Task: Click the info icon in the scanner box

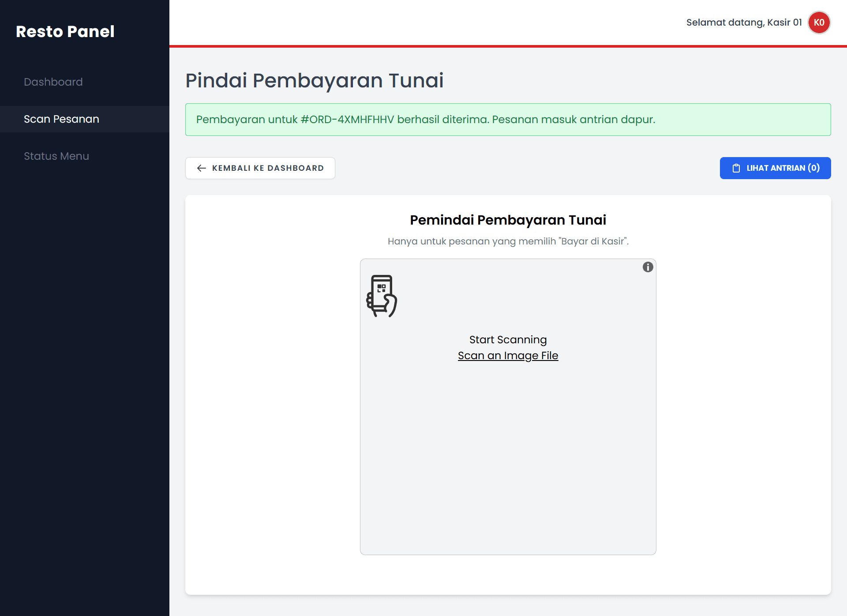Action: [648, 267]
